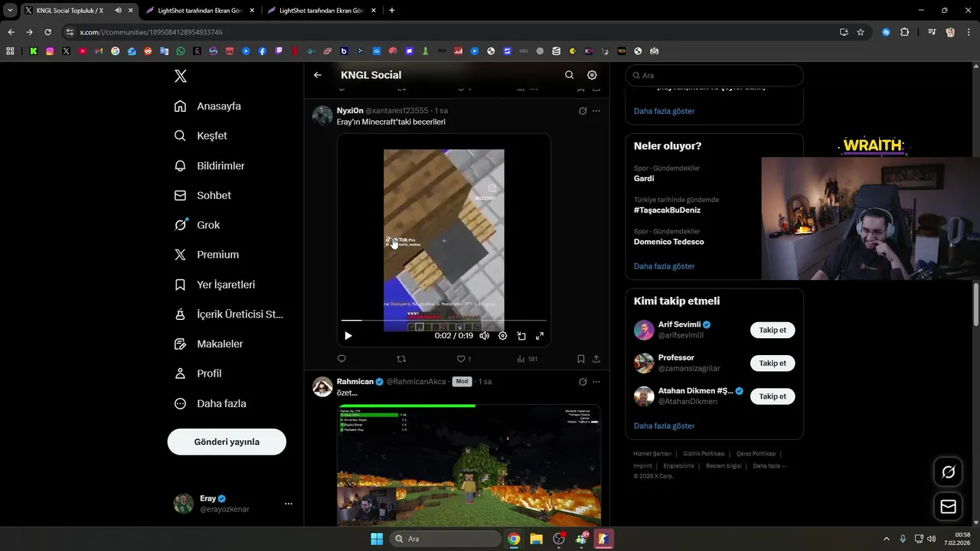Screen dimensions: 980x551
Task: Toggle picture-in-picture on the video
Action: [x=521, y=335]
